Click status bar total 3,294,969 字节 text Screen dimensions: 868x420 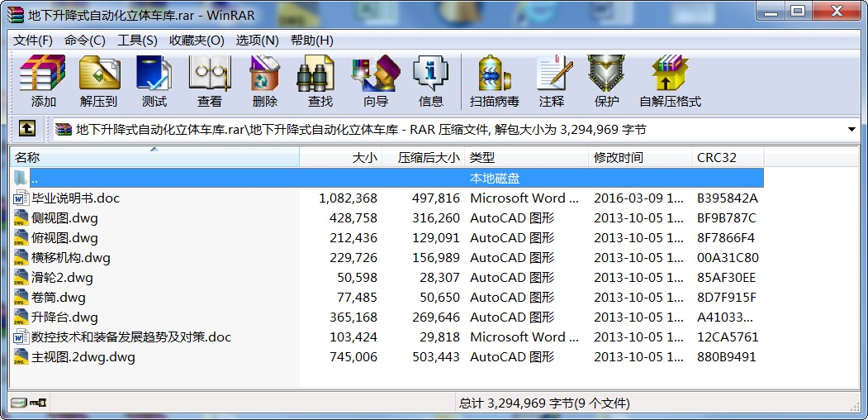click(544, 403)
